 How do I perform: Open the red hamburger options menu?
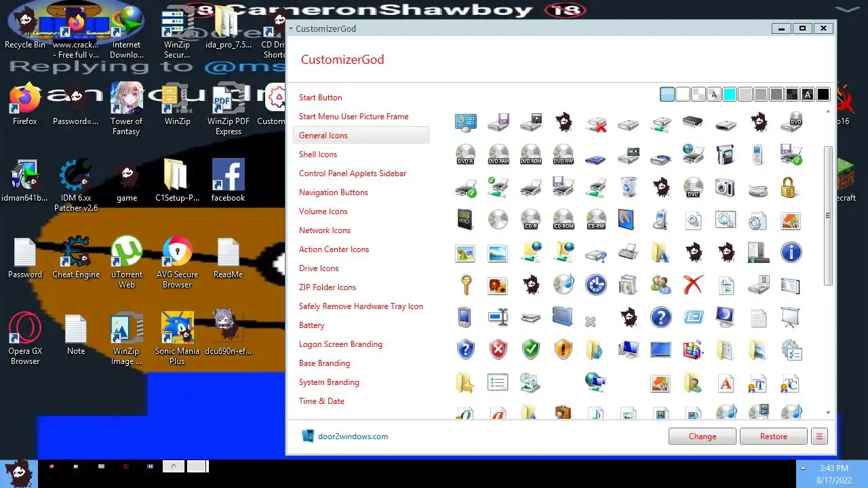click(x=819, y=436)
